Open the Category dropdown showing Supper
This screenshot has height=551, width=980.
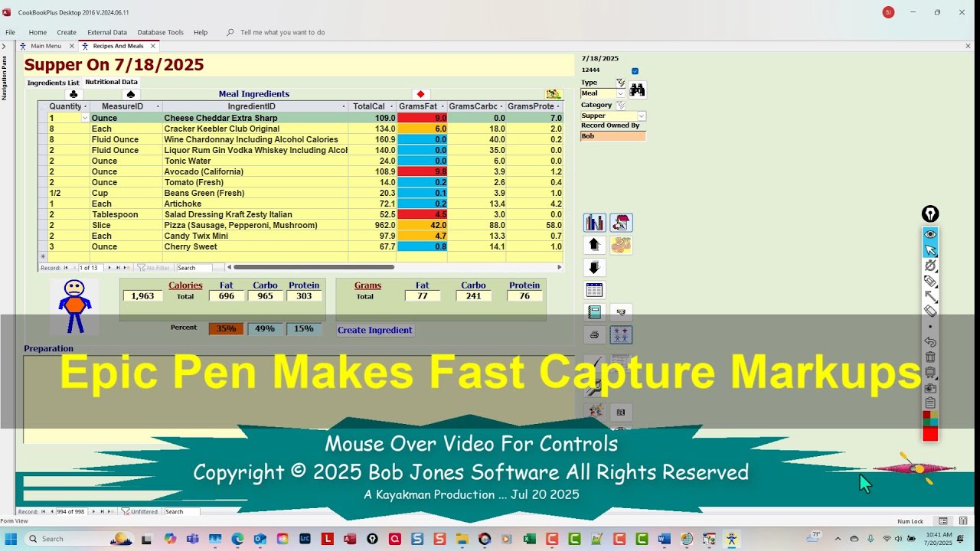642,116
